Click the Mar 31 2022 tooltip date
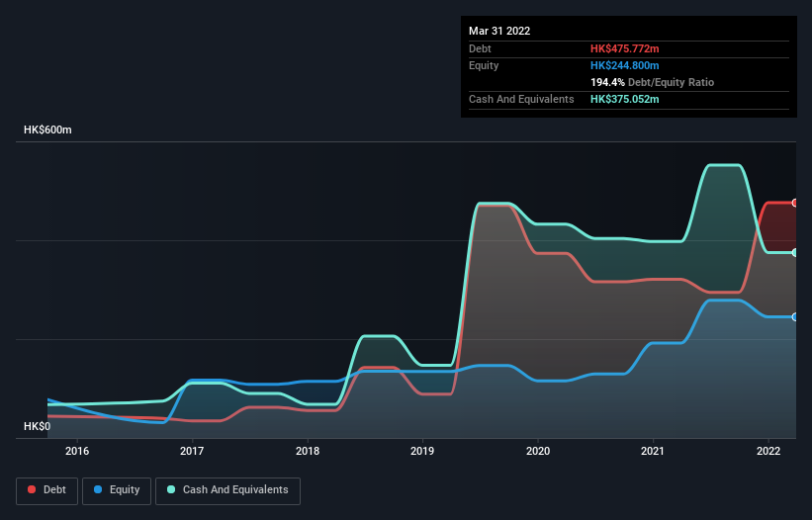Viewport: 812px width, 520px height. pyautogui.click(x=499, y=31)
